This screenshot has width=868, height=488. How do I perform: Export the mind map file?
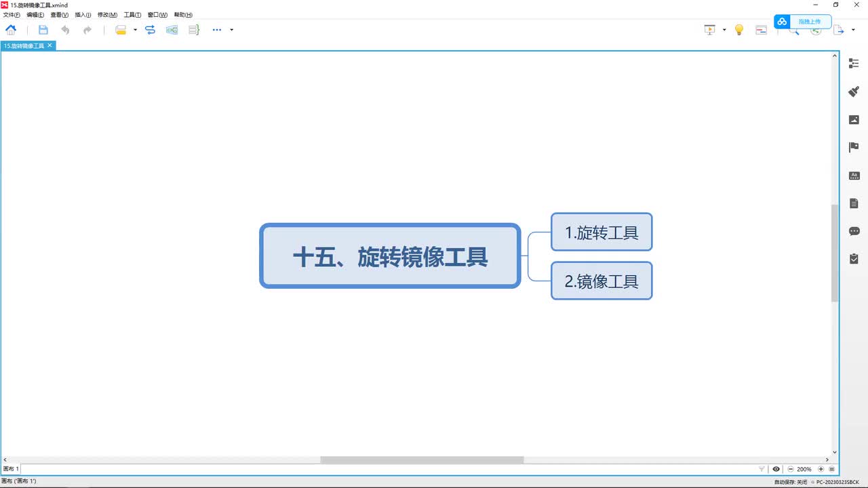tap(839, 30)
